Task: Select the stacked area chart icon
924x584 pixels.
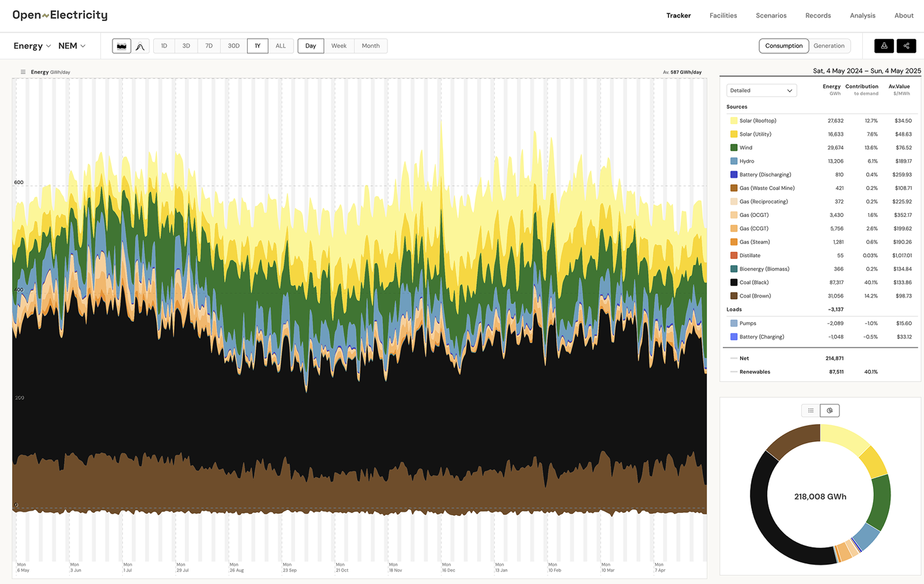Action: pyautogui.click(x=122, y=46)
